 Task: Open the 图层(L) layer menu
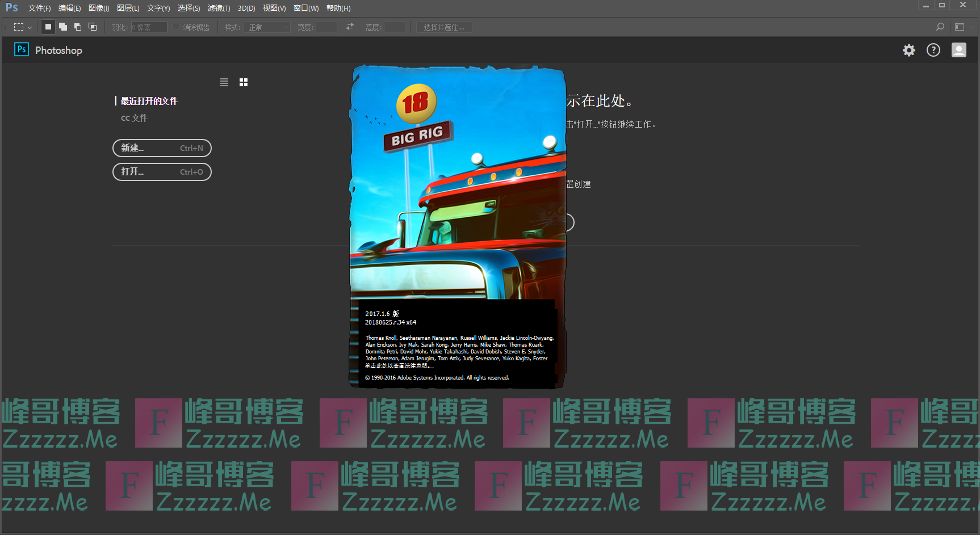[x=128, y=8]
